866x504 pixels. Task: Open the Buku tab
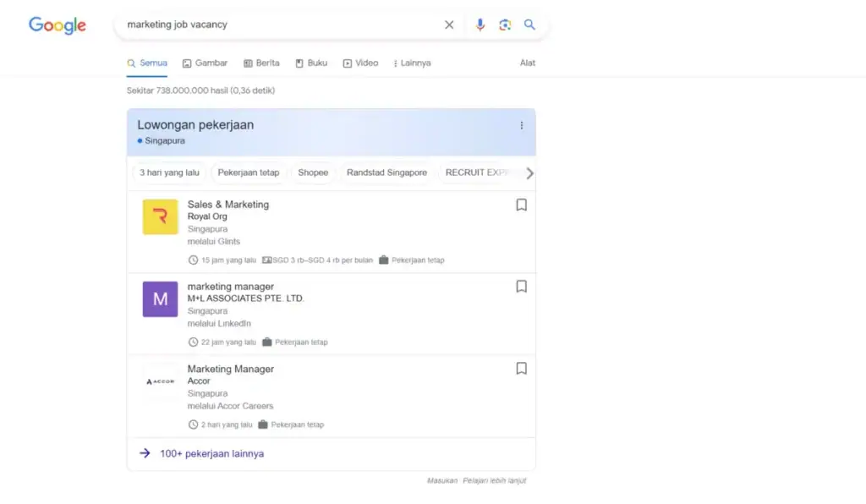click(311, 63)
